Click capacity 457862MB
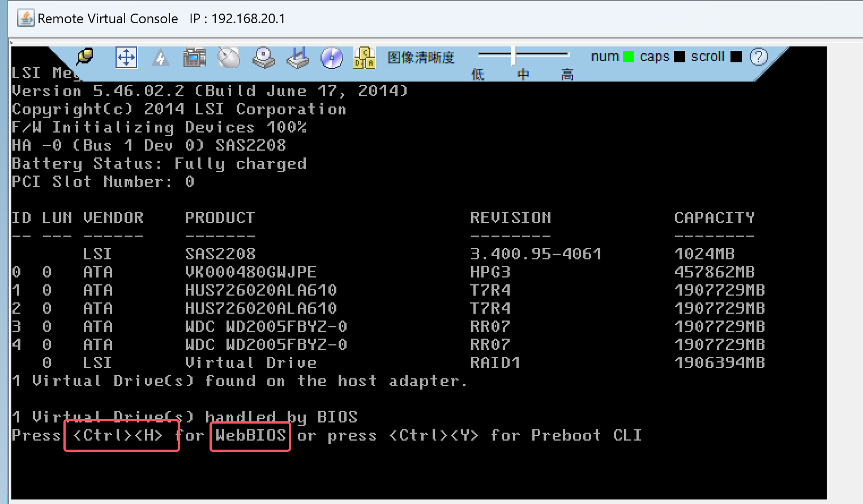 click(x=715, y=272)
